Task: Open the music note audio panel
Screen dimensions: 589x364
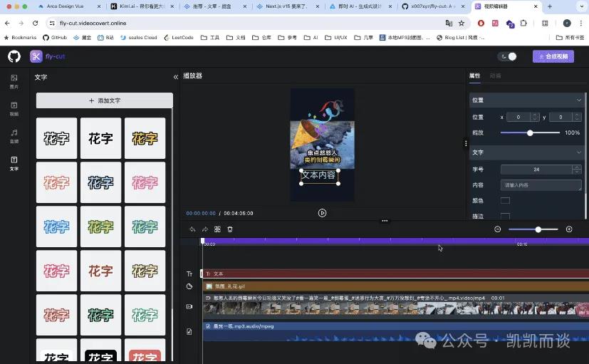Action: [x=14, y=136]
